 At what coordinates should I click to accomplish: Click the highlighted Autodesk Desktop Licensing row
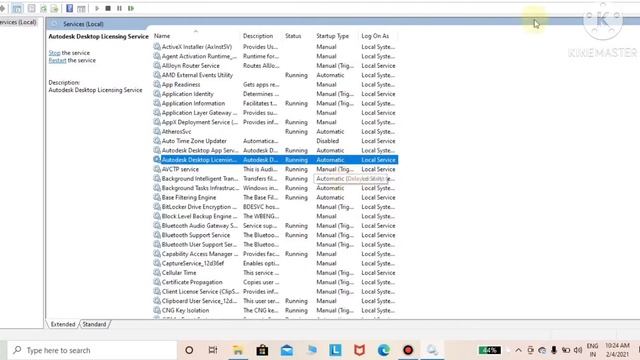pyautogui.click(x=275, y=160)
